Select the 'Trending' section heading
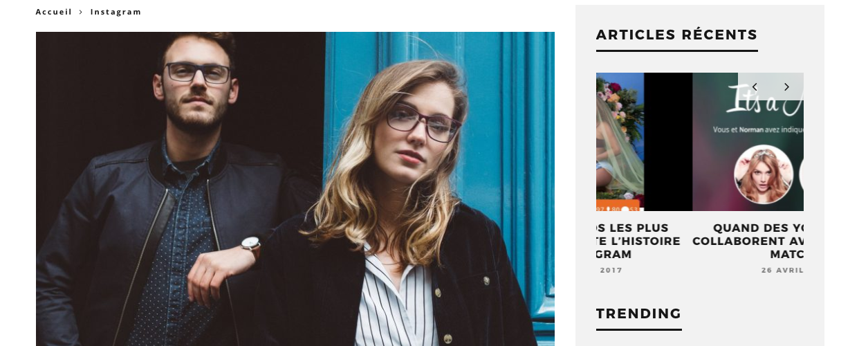This screenshot has height=346, width=868. [x=639, y=313]
